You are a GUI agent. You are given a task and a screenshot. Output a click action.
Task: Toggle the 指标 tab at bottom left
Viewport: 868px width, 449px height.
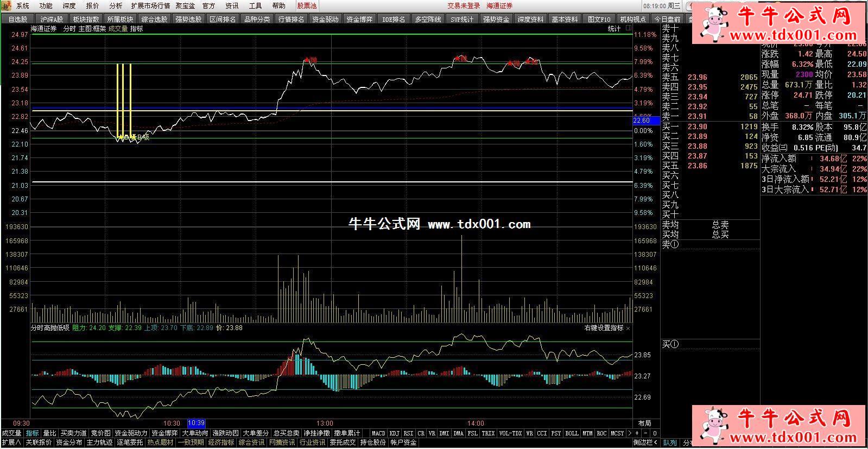point(33,433)
